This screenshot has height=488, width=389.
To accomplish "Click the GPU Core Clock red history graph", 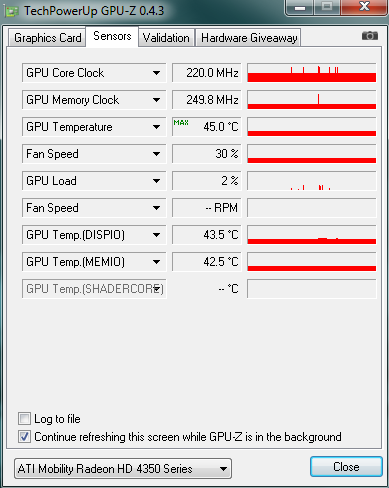I will click(x=312, y=73).
